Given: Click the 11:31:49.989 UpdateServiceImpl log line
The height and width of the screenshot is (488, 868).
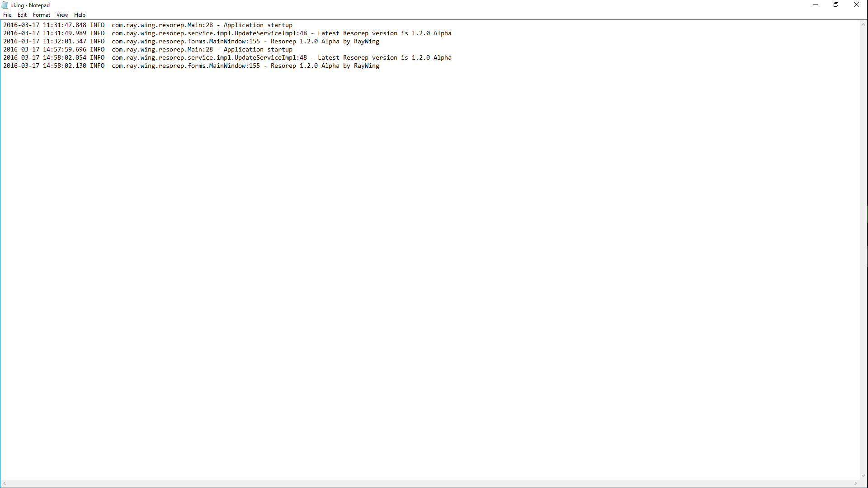Looking at the screenshot, I should 226,33.
